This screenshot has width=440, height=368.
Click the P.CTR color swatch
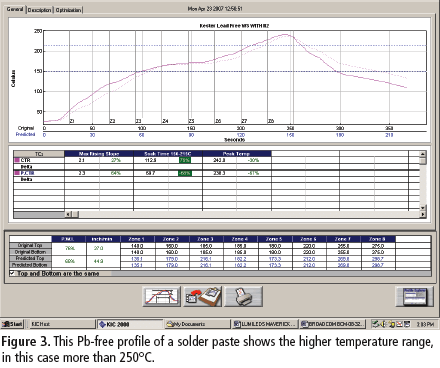tap(17, 173)
